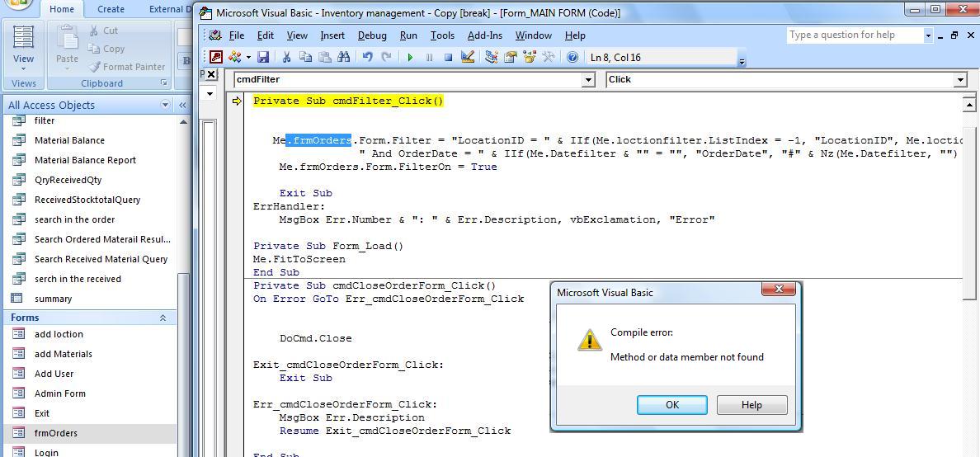Save the project with the floppy disk icon
This screenshot has height=457, width=980.
click(263, 58)
